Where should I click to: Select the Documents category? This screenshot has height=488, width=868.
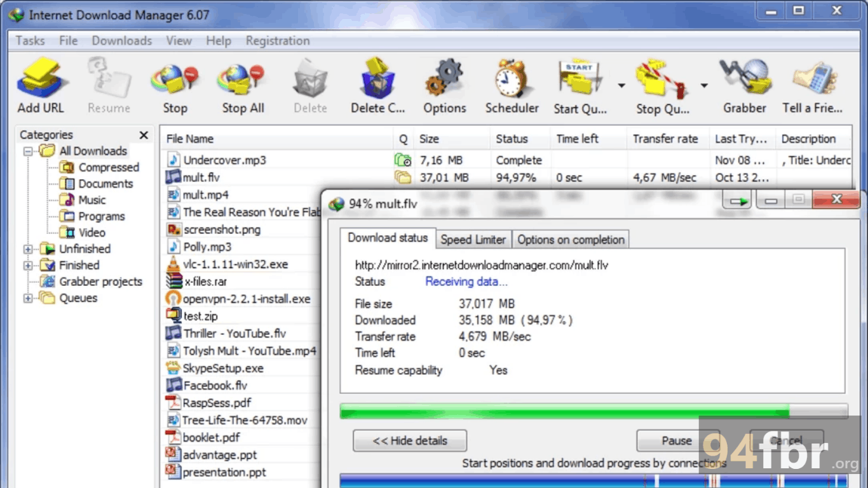[x=105, y=184]
